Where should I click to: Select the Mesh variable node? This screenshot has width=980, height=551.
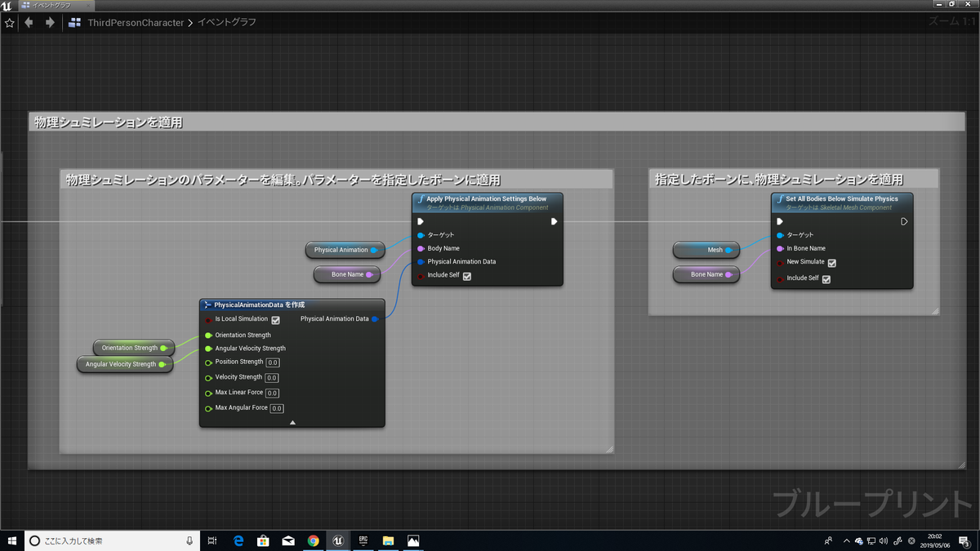pos(706,250)
